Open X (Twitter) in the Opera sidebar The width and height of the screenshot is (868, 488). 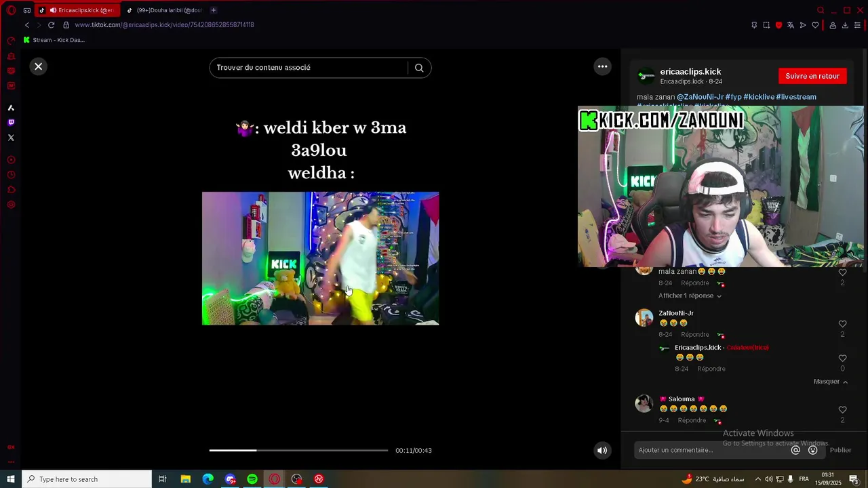11,138
